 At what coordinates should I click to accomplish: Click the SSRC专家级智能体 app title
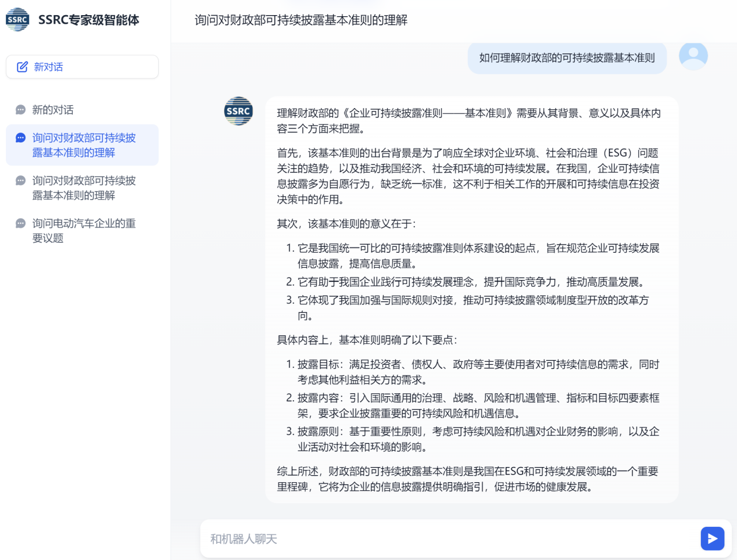pos(88,20)
